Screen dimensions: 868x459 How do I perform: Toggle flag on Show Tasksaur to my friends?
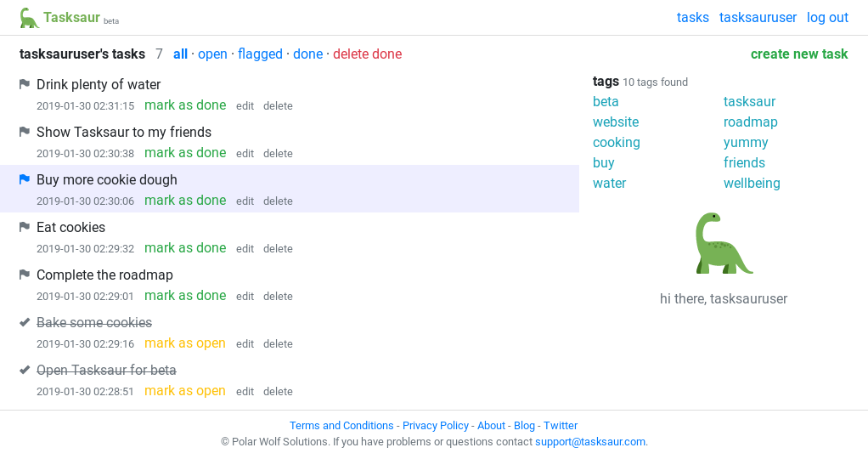(x=25, y=132)
